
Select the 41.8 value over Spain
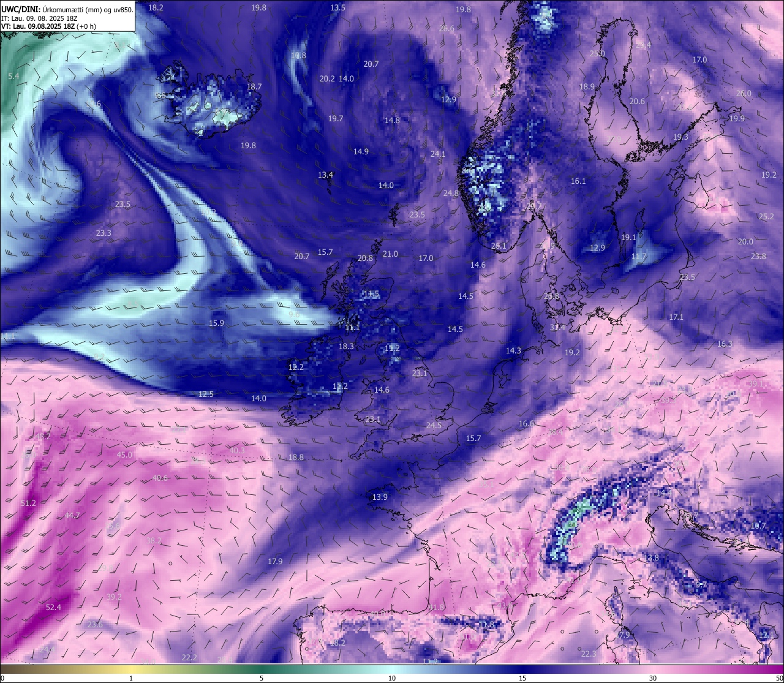pos(436,607)
